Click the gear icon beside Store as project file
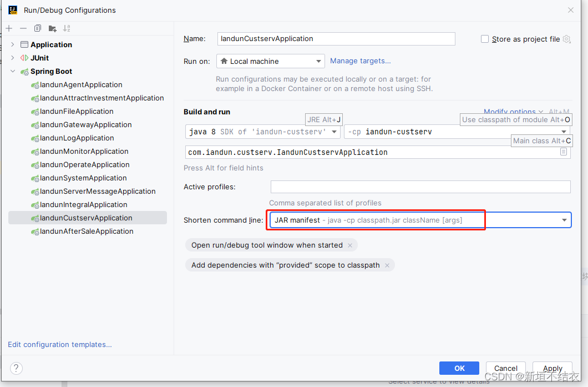Screen dimensions: 588x387 (x=566, y=39)
